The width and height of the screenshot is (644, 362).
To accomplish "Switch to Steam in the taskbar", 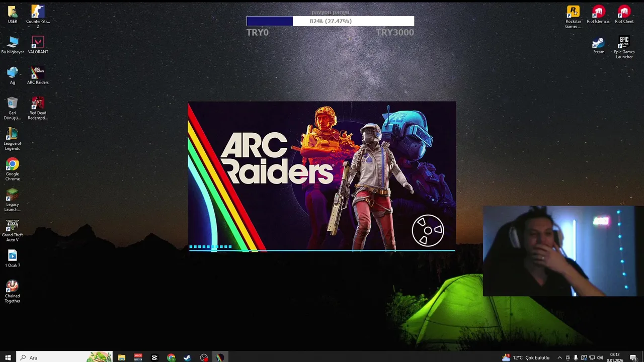I will click(x=187, y=357).
